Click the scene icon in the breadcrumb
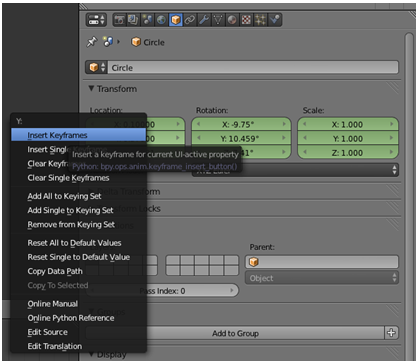This screenshot has height=363, width=418. (107, 42)
